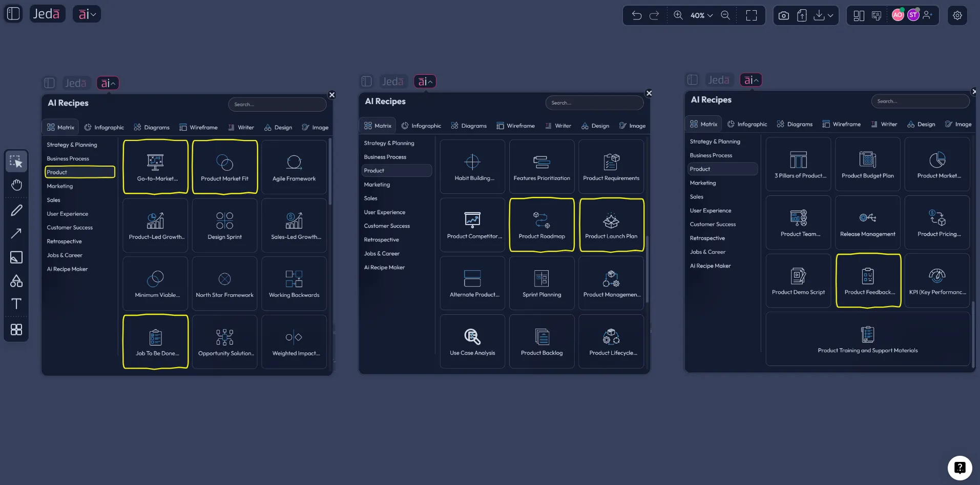Click the Search field in AI Recipes panel
Image resolution: width=980 pixels, height=485 pixels.
tap(277, 104)
